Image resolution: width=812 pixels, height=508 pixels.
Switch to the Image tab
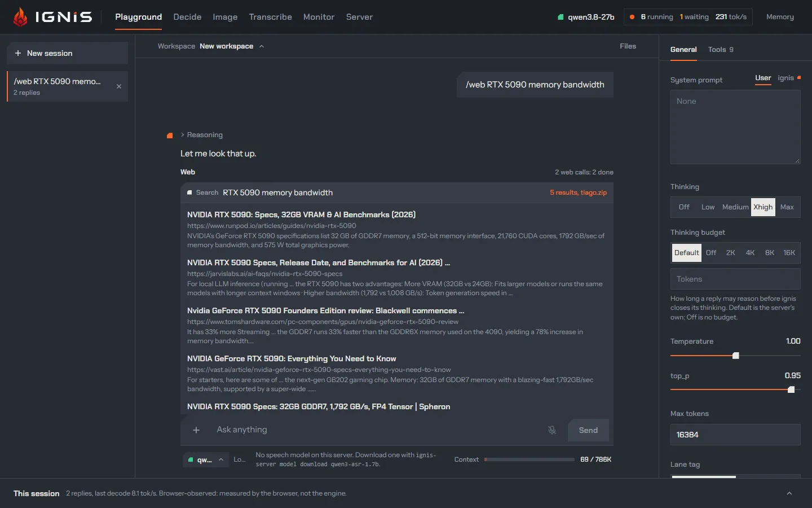225,17
